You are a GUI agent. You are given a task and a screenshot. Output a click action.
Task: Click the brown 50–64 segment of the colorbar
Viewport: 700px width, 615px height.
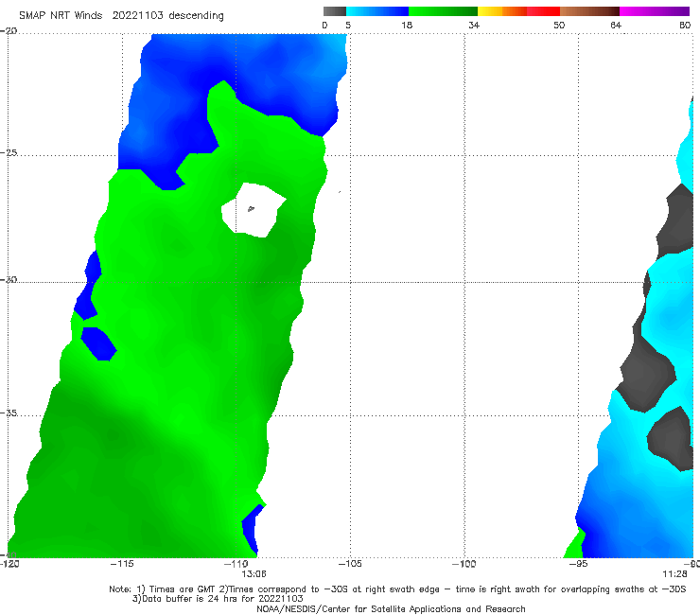(589, 11)
